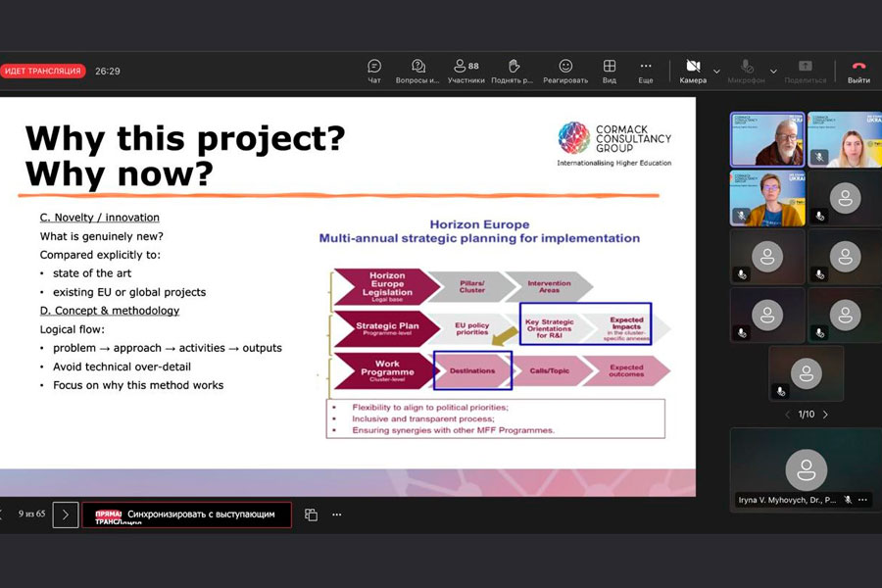Image resolution: width=882 pixels, height=588 pixels.
Task: Open slide grid view icon
Action: click(311, 514)
